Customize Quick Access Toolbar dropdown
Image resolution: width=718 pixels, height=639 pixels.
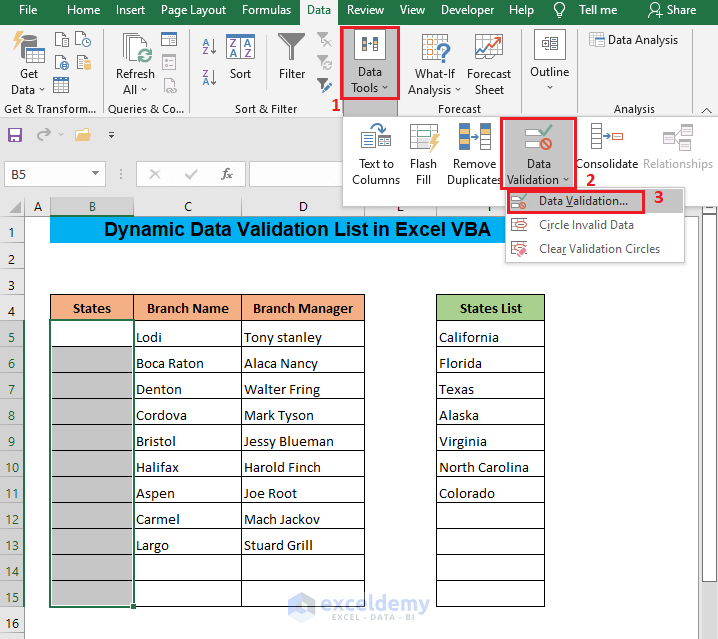tap(111, 135)
